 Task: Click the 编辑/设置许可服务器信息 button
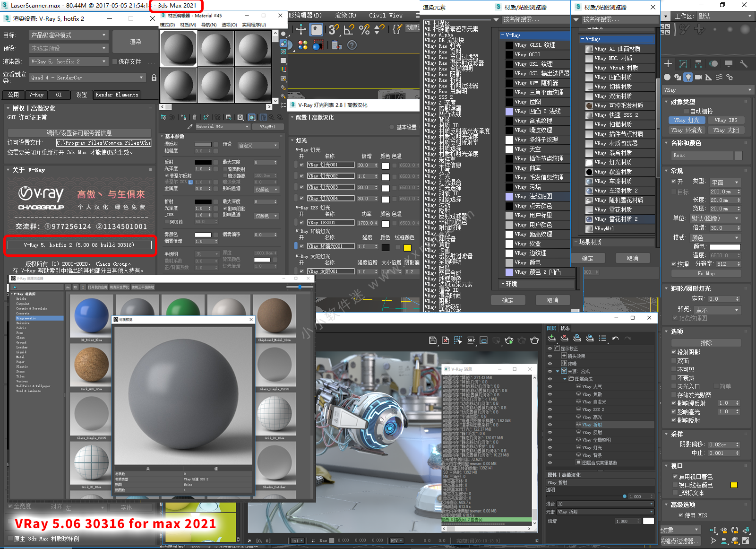[79, 133]
